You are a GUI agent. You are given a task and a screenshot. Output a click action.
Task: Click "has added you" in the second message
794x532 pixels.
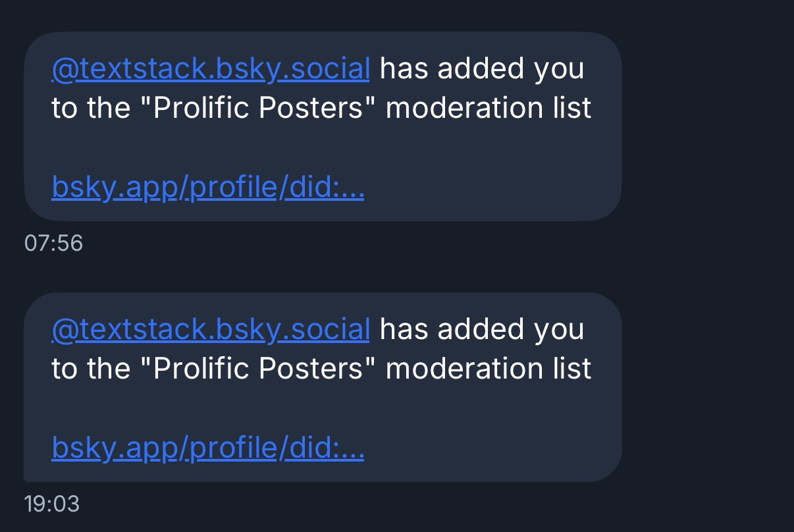point(482,329)
